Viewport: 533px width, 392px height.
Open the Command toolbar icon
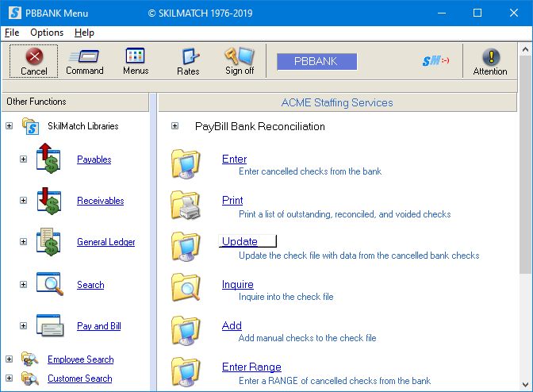[x=84, y=56]
